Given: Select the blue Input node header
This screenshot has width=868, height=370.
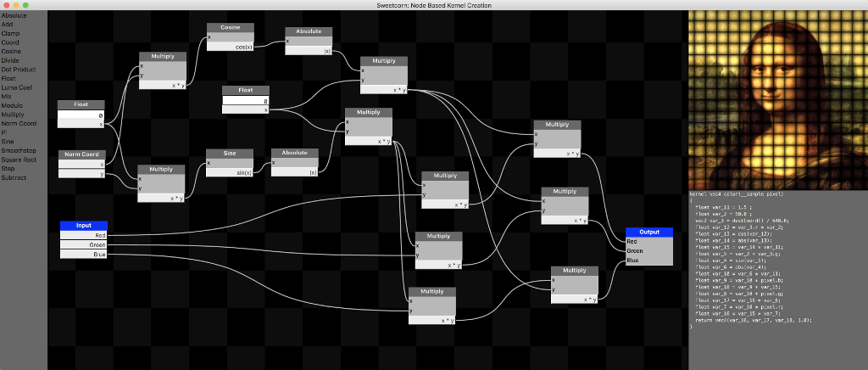Looking at the screenshot, I should [x=84, y=226].
